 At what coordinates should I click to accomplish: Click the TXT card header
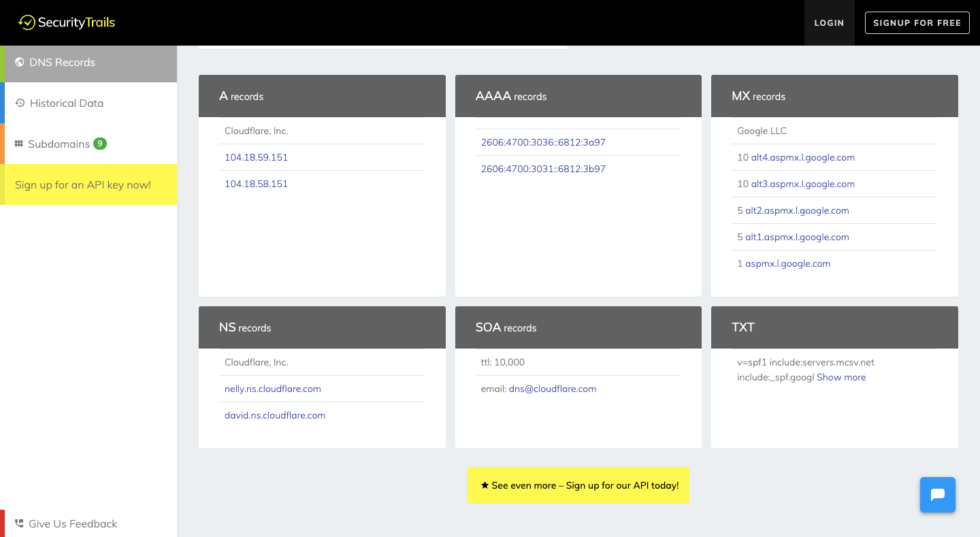pos(834,327)
